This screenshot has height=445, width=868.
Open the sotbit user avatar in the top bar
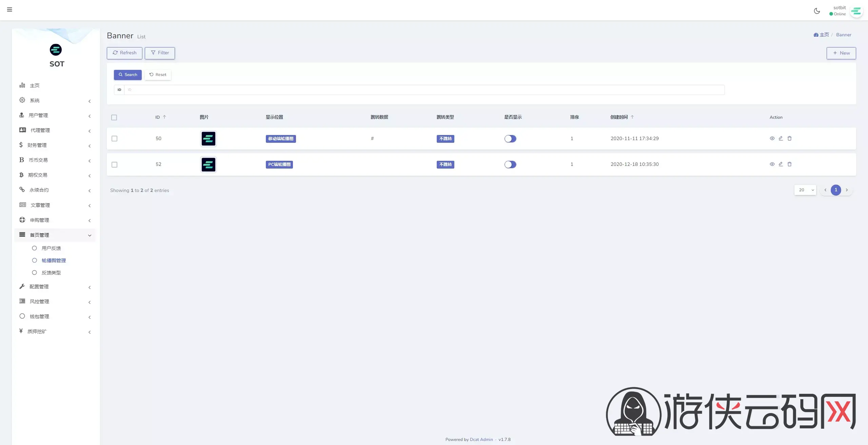click(856, 12)
